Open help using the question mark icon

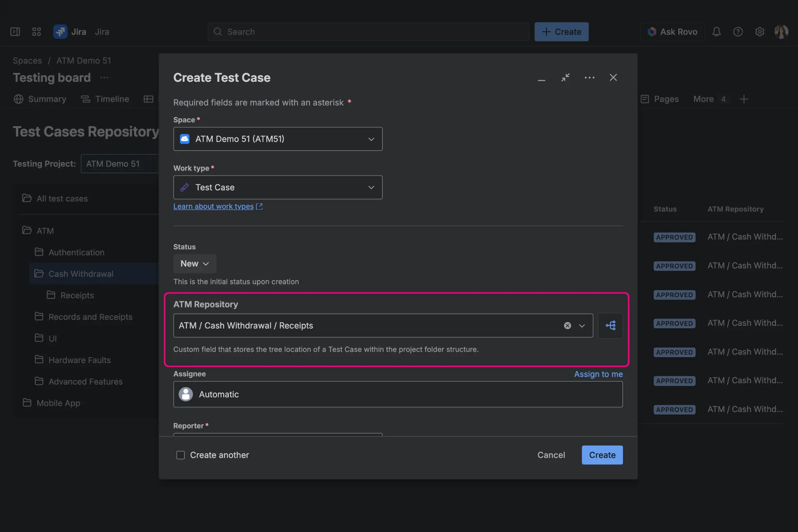(738, 32)
